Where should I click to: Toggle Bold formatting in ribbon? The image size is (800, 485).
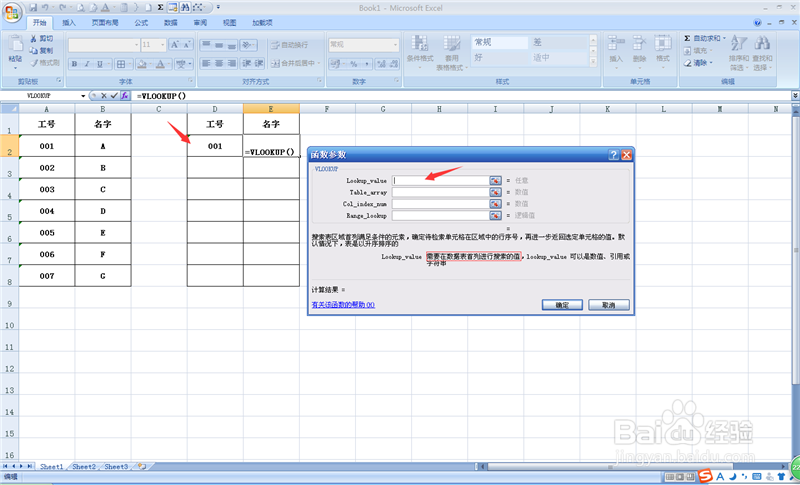[74, 64]
